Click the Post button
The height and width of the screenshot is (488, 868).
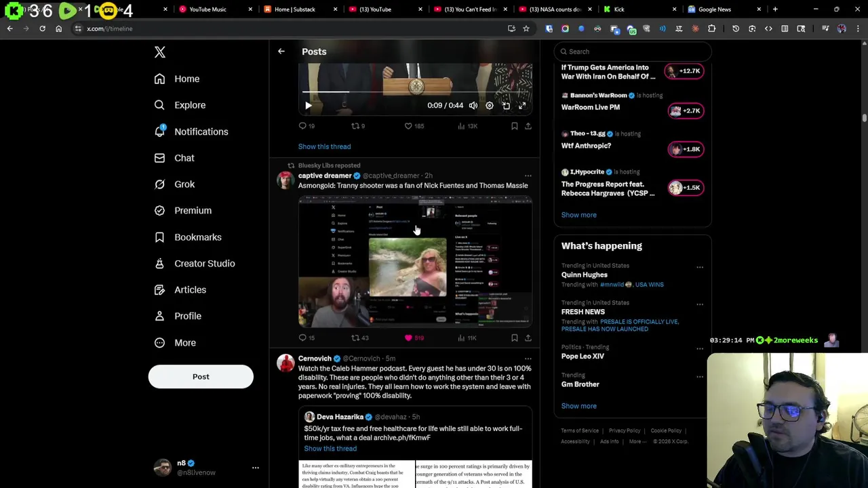(201, 377)
